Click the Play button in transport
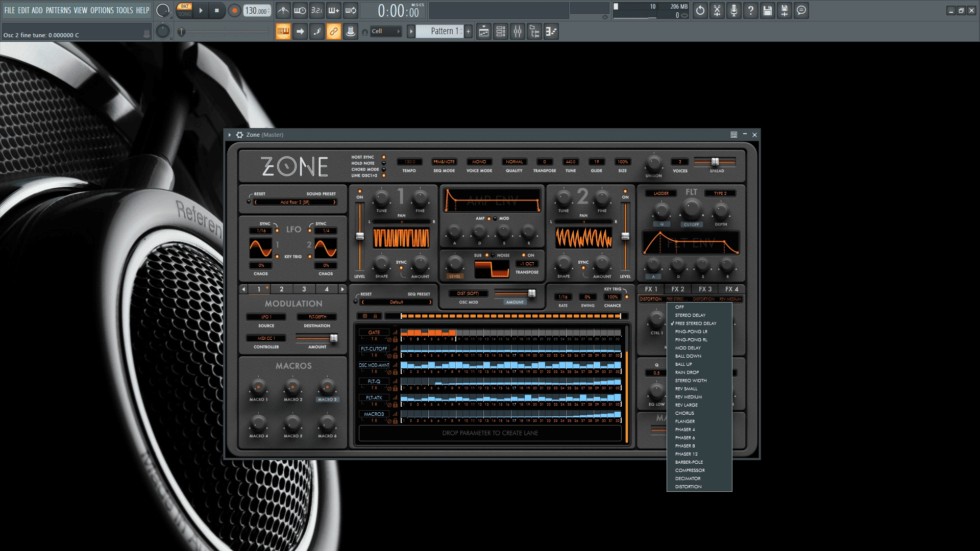The height and width of the screenshot is (551, 980). (x=201, y=10)
